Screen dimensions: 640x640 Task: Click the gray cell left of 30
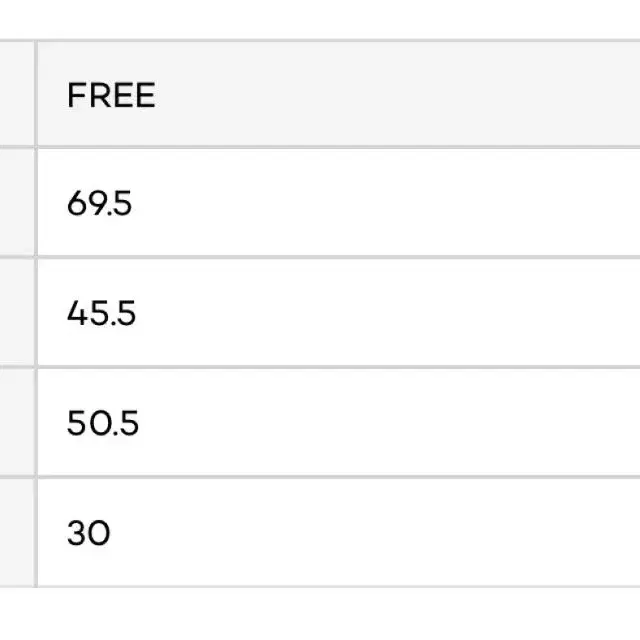pyautogui.click(x=17, y=532)
